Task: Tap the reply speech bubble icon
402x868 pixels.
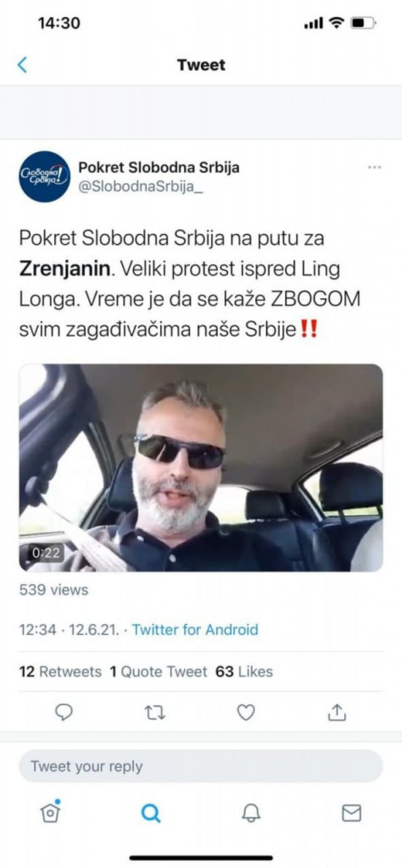Action: pos(64,712)
